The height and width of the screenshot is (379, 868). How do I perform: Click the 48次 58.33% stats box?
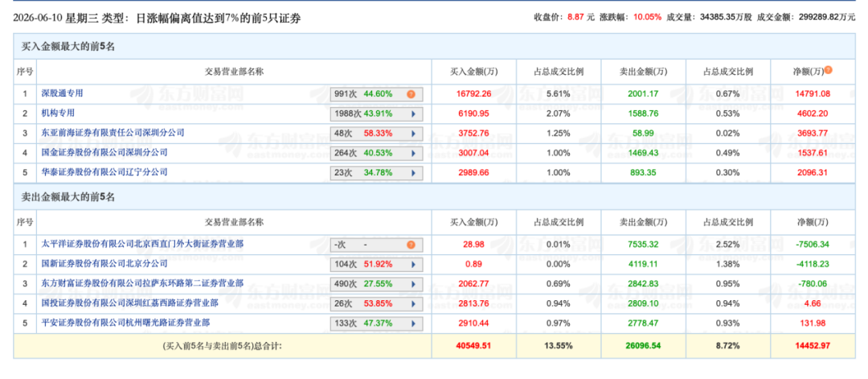[x=376, y=134]
